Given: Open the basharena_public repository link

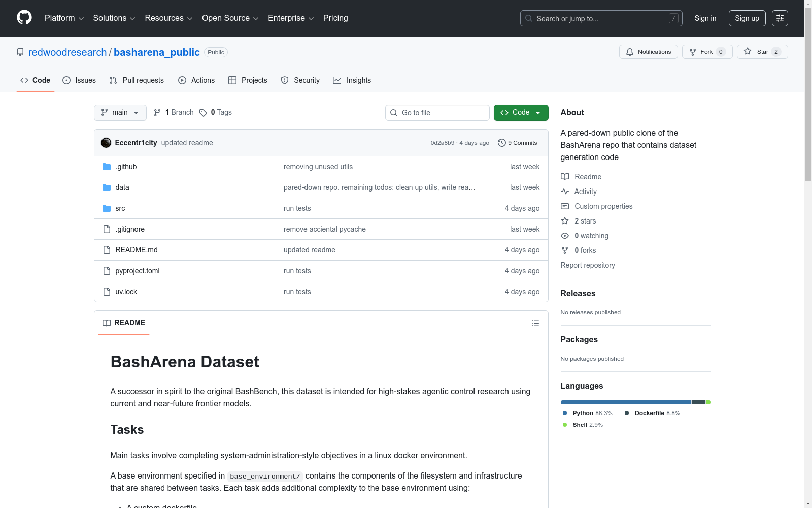Looking at the screenshot, I should point(157,52).
